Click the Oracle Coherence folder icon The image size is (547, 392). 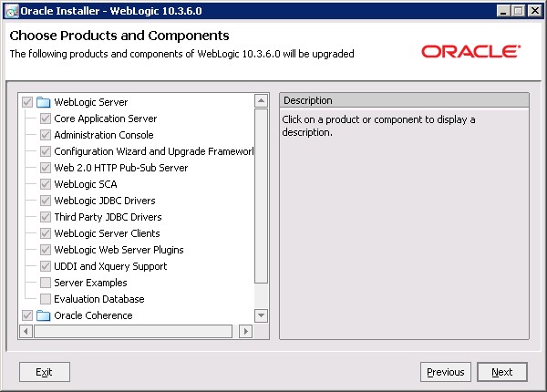(42, 315)
